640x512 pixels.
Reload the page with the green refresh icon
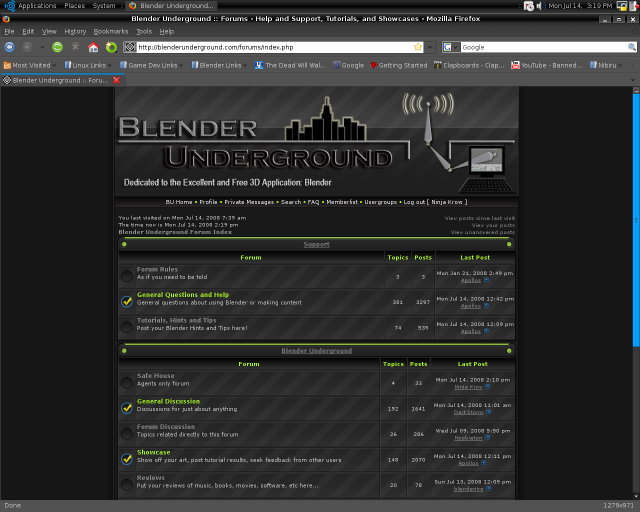[x=58, y=47]
